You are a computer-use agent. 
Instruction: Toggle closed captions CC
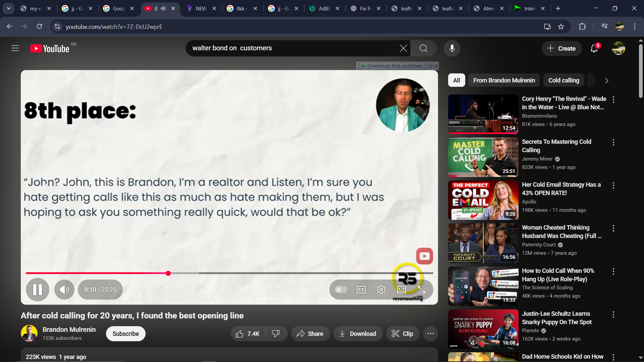pyautogui.click(x=361, y=290)
